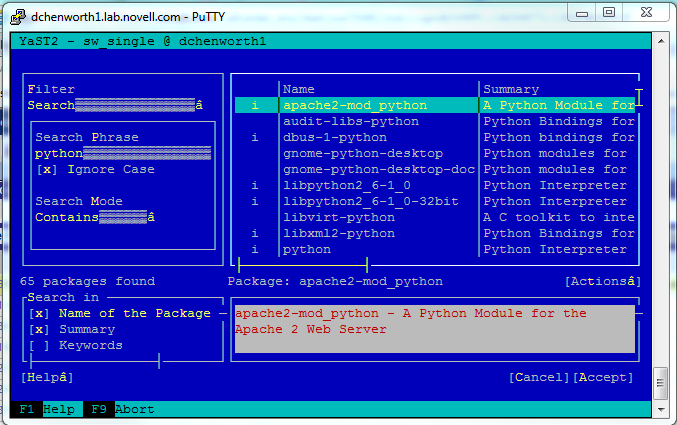Viewport: 677px width, 425px height.
Task: Click the Accept button
Action: 603,377
